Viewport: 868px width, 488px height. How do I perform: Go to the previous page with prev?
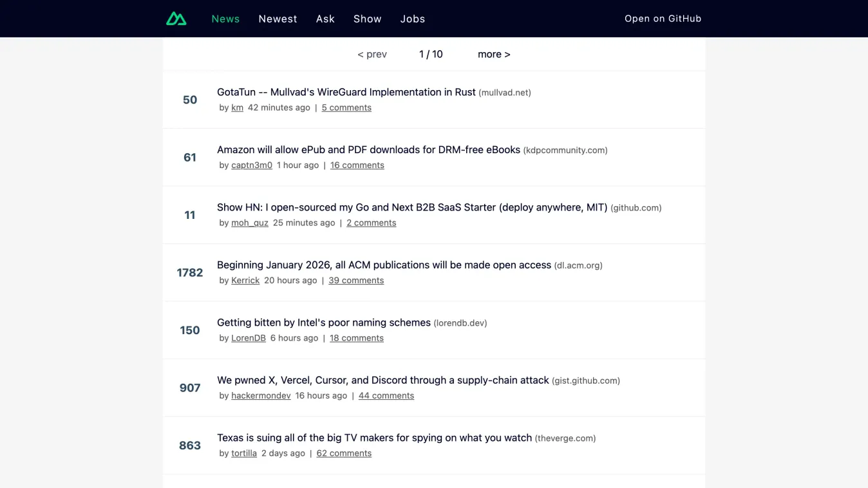point(372,54)
